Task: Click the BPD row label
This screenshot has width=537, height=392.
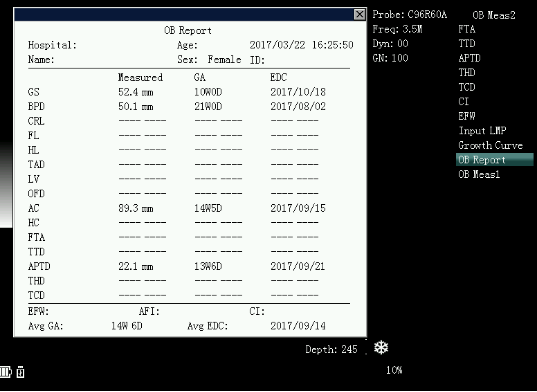Action: pyautogui.click(x=36, y=106)
